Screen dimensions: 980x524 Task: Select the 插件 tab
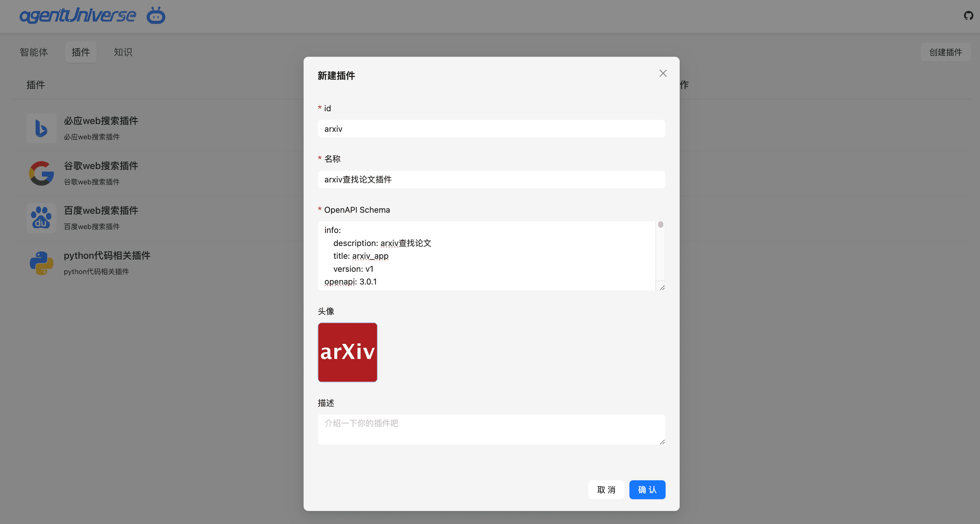point(81,52)
